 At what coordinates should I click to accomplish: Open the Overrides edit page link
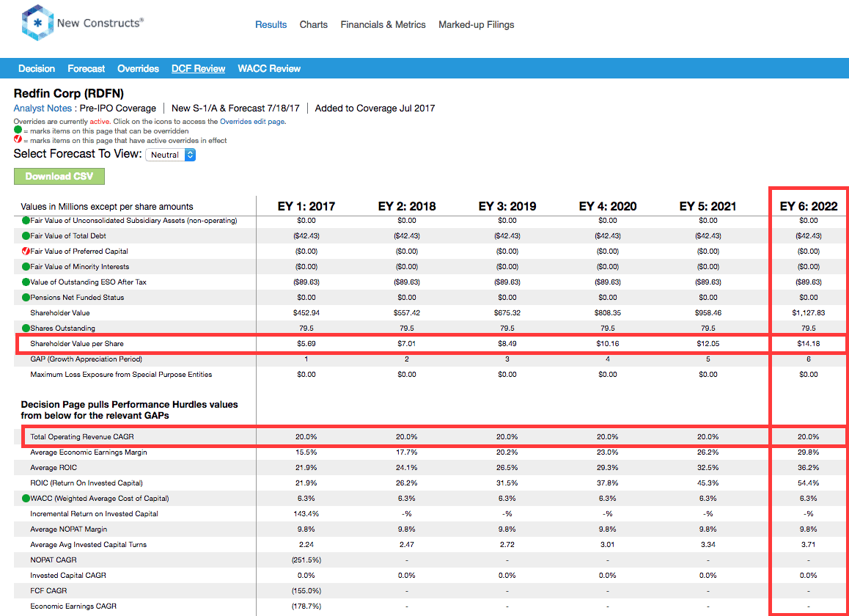[251, 121]
